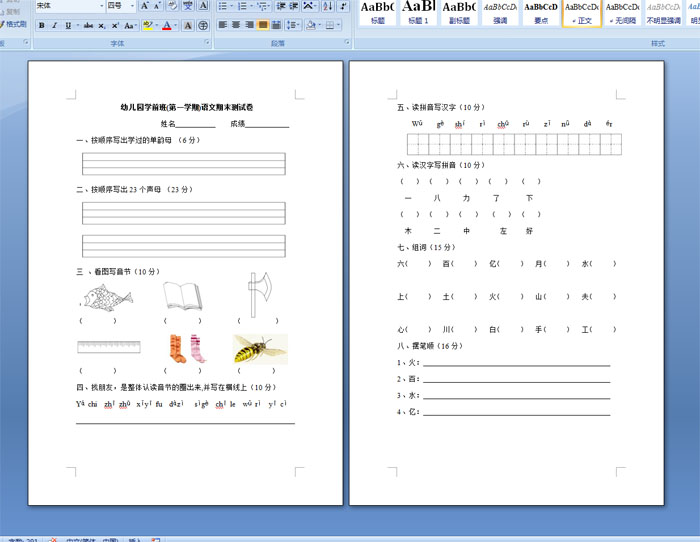Click the Sort A-Z icon

328,6
